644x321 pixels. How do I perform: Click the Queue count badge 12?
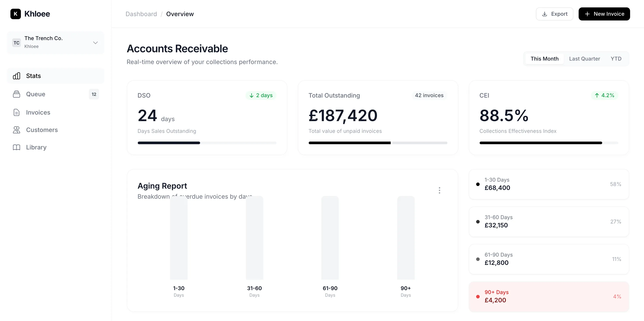point(94,94)
